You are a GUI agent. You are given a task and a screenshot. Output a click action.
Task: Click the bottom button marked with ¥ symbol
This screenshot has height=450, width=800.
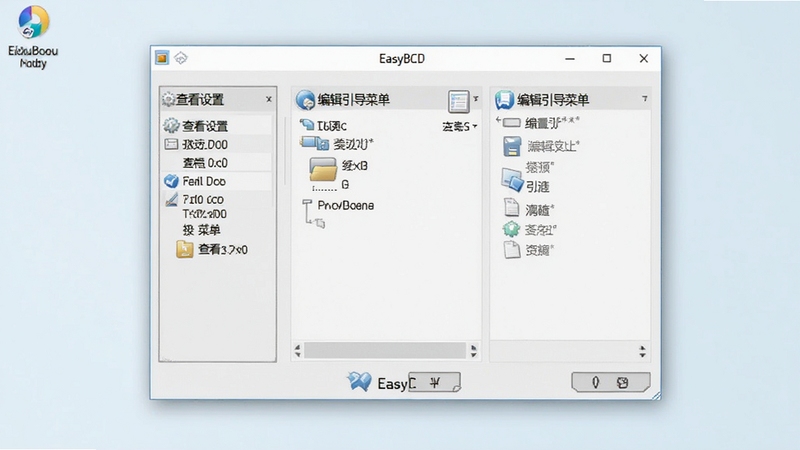click(435, 382)
